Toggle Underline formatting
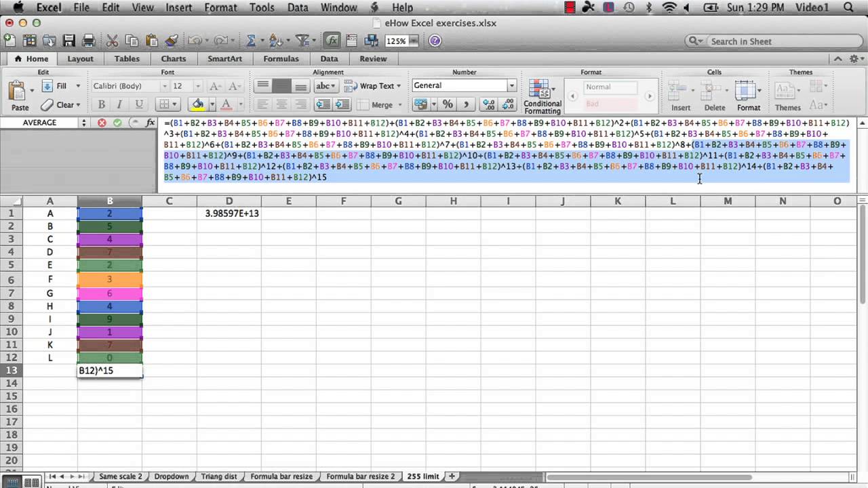The height and width of the screenshot is (488, 868). click(139, 104)
